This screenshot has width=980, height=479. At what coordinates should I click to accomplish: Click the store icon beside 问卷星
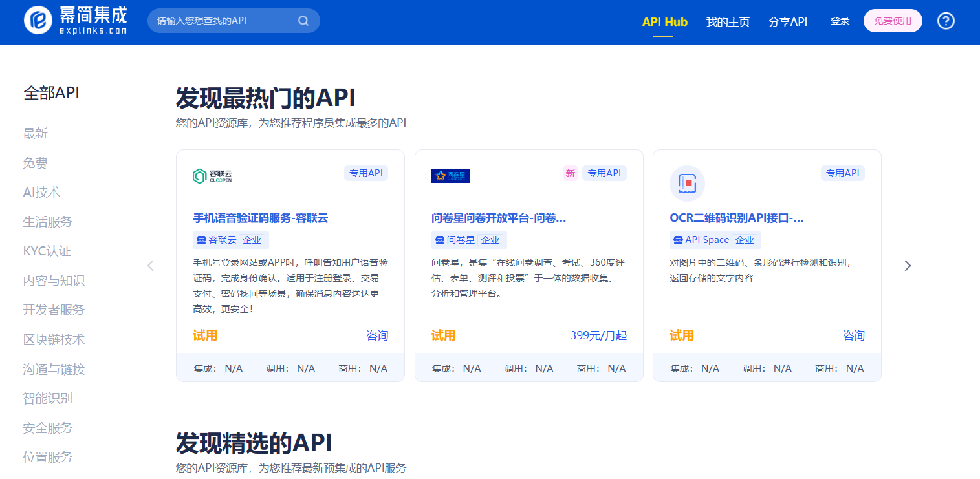pos(440,240)
